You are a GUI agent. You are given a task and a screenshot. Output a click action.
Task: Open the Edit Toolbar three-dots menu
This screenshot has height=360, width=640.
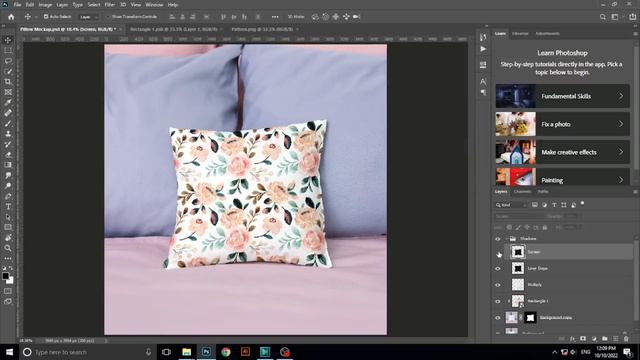[8, 258]
